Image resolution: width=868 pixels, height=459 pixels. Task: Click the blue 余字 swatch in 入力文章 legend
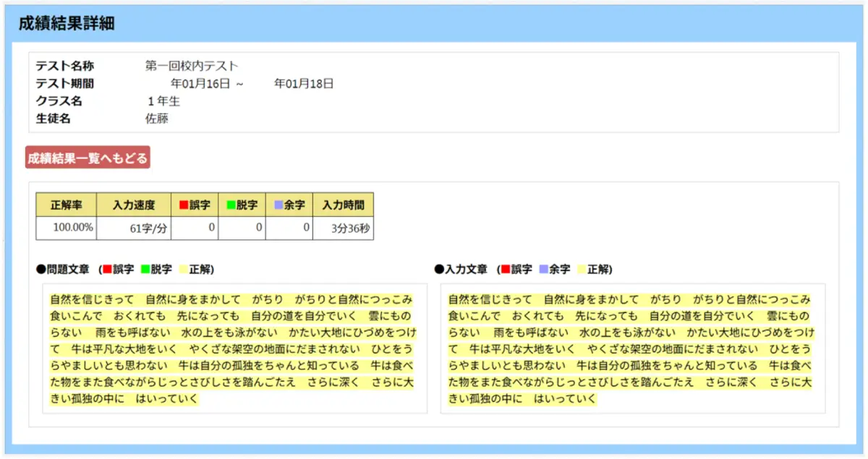pos(543,270)
